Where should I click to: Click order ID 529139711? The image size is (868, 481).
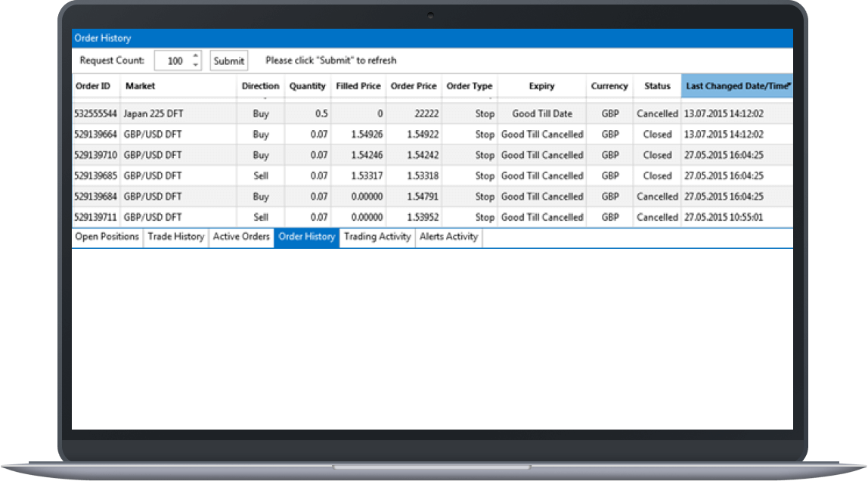(x=95, y=217)
